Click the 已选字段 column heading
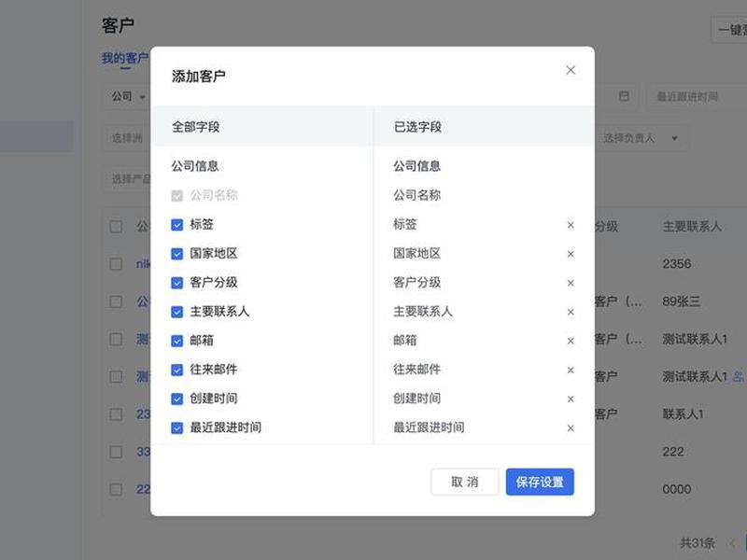 417,127
